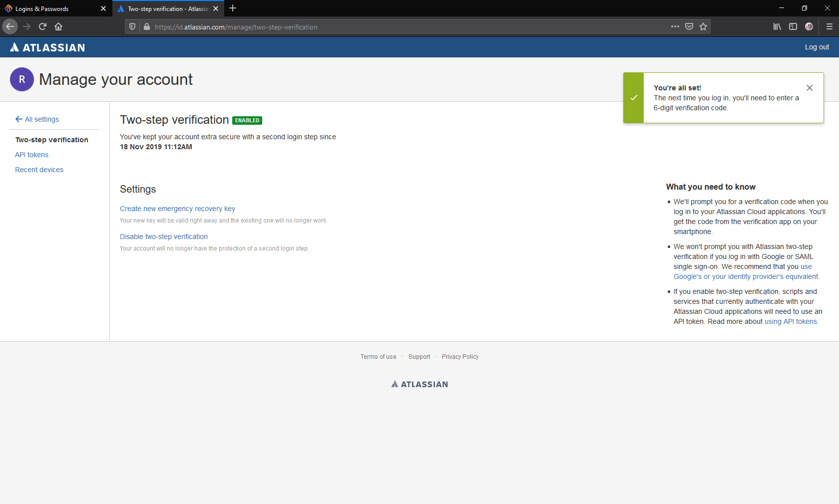Close the Two-step verification tab

[x=216, y=8]
